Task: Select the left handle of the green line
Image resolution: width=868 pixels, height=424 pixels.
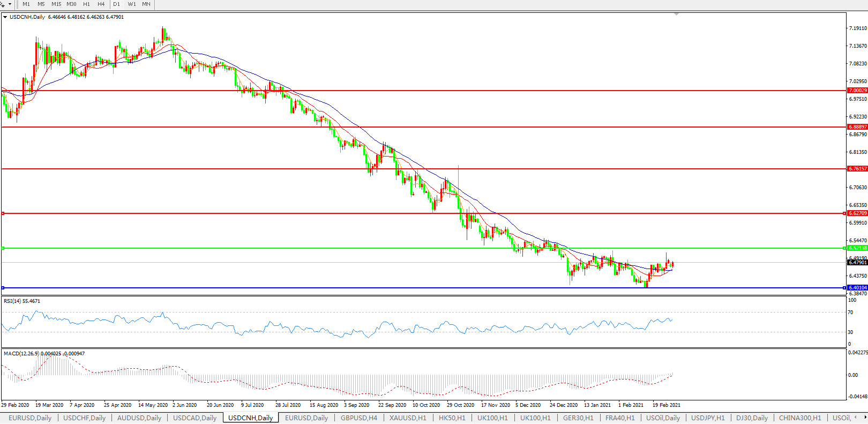Action: point(3,248)
